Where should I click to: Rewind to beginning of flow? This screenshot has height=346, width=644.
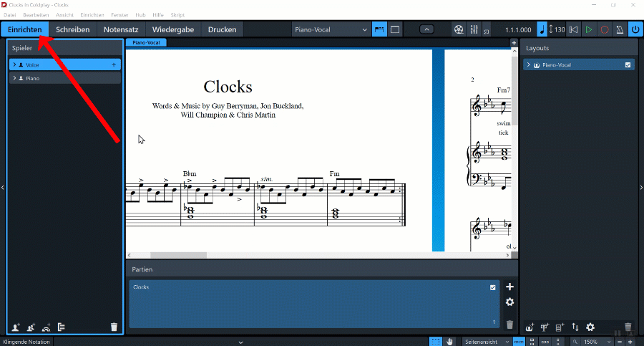pos(574,29)
